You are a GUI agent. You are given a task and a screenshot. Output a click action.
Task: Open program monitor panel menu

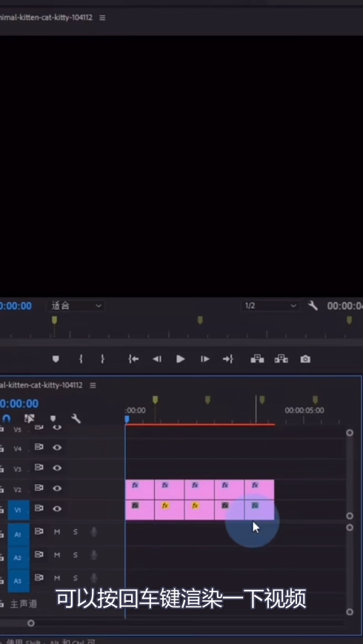tap(102, 18)
